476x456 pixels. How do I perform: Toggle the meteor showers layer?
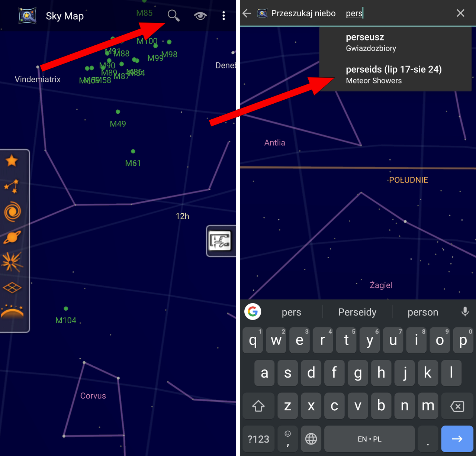pos(12,262)
